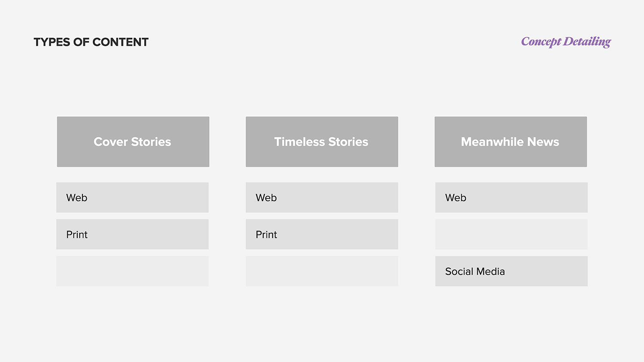The height and width of the screenshot is (362, 644).
Task: Click the word Cover in left header
Action: [x=111, y=142]
